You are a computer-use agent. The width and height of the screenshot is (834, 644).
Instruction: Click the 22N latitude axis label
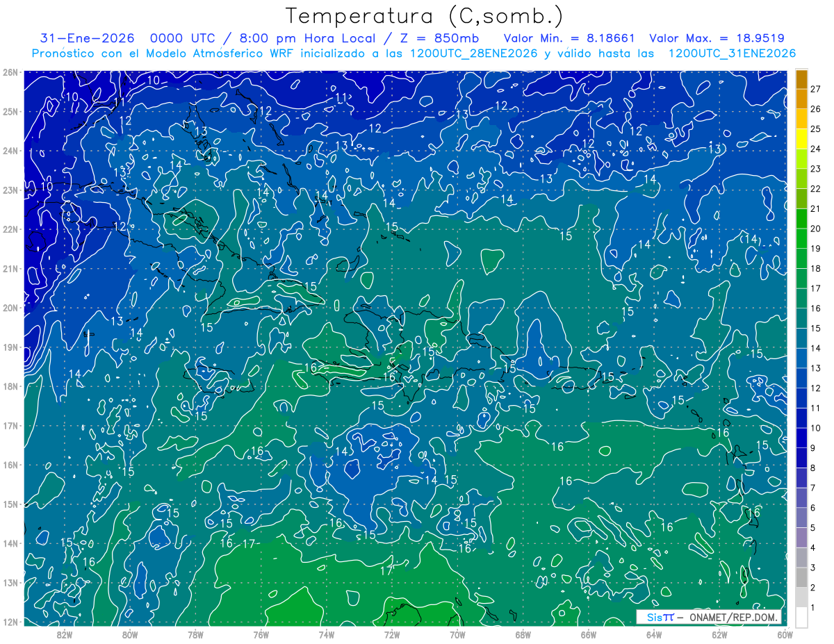[11, 229]
